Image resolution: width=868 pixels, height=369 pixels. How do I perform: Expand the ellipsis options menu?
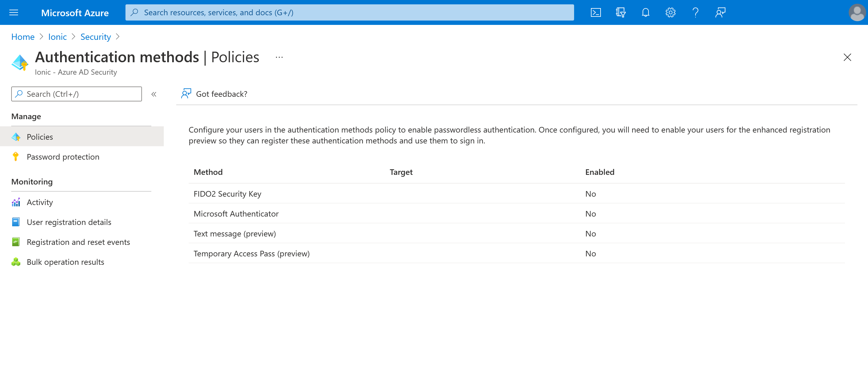(x=279, y=57)
